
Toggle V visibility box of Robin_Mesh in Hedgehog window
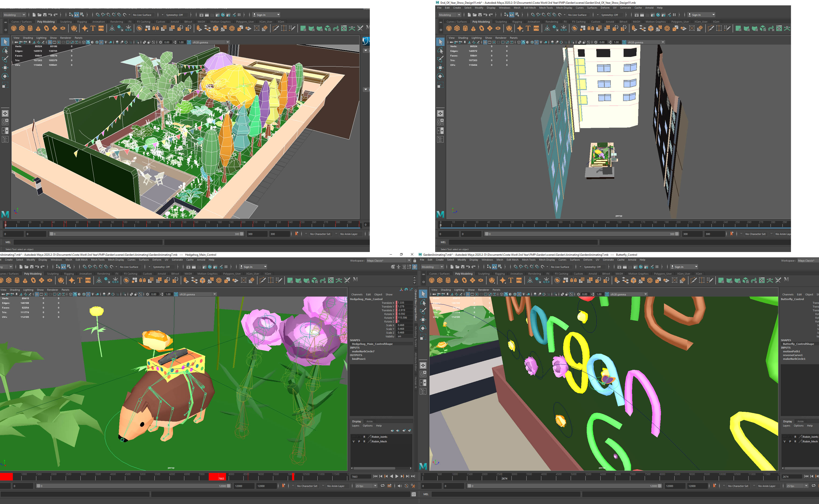pyautogui.click(x=353, y=441)
